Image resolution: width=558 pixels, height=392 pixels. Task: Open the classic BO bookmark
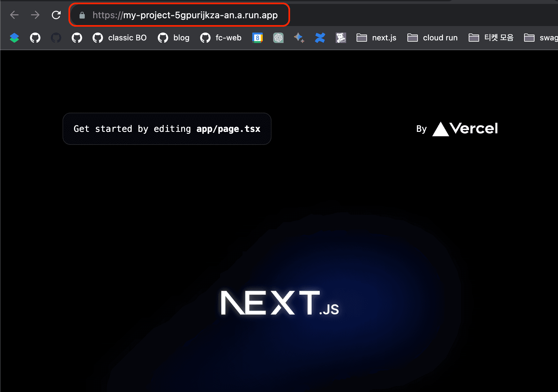120,38
